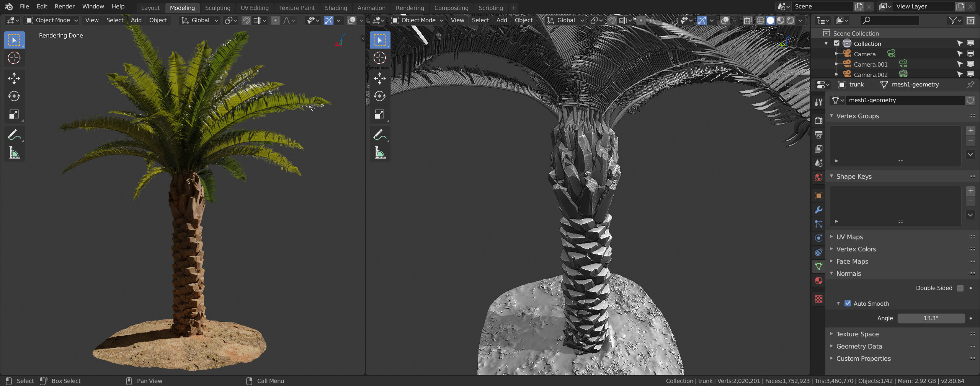
Task: Select the Scale tool in right viewport
Action: coord(380,114)
